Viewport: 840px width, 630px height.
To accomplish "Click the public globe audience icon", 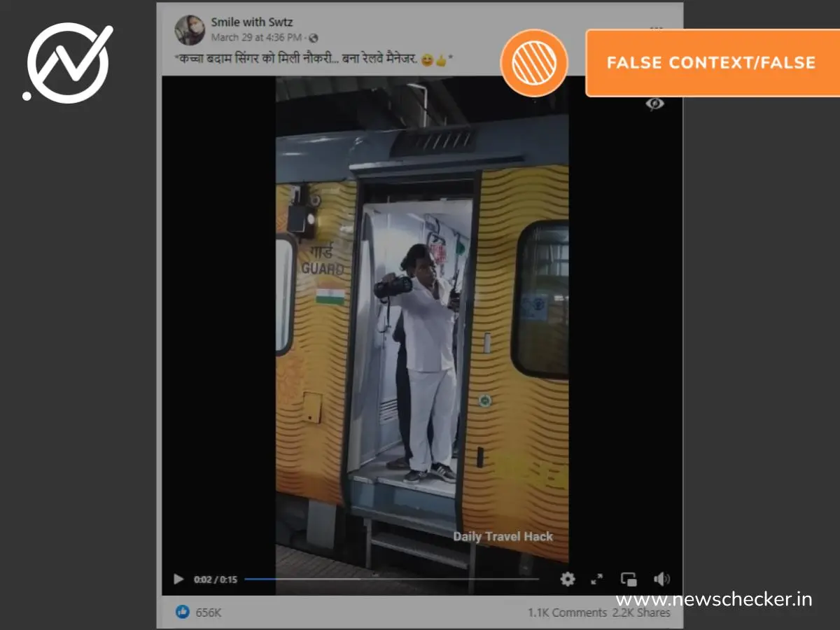I will point(314,38).
